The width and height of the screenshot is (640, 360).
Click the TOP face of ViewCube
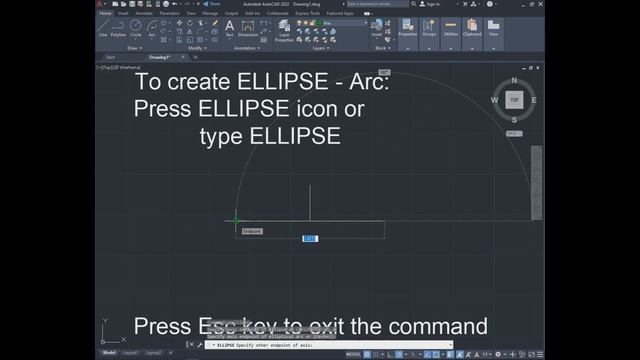click(514, 100)
